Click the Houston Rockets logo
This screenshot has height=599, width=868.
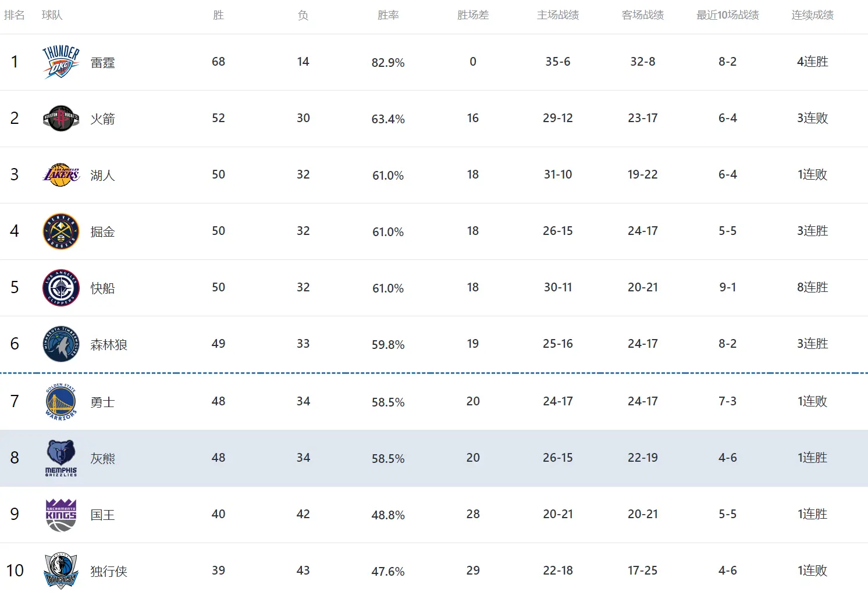click(61, 119)
